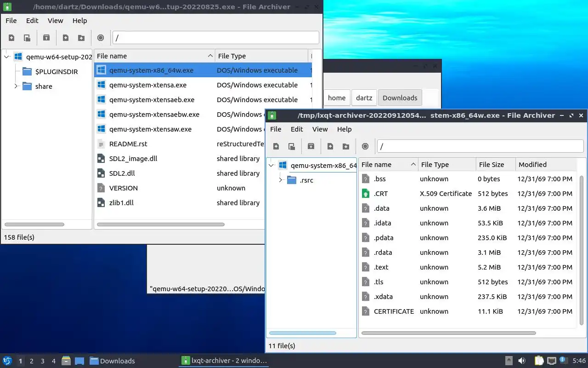Click Stop icon in qemu-system-x86_64w archiver toolbar
Viewport: 588px width, 368px height.
(365, 146)
